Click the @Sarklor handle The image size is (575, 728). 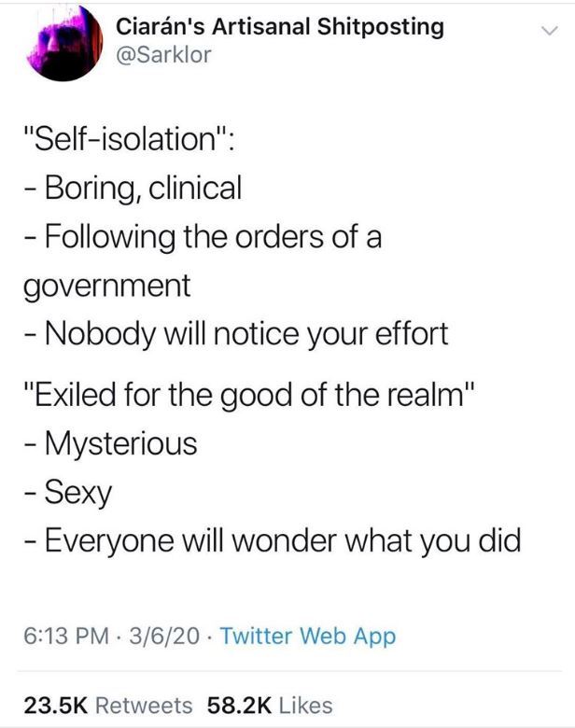[164, 55]
